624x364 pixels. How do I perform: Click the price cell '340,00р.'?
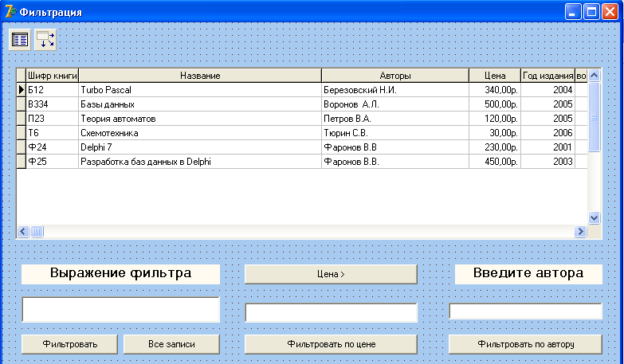coord(495,90)
